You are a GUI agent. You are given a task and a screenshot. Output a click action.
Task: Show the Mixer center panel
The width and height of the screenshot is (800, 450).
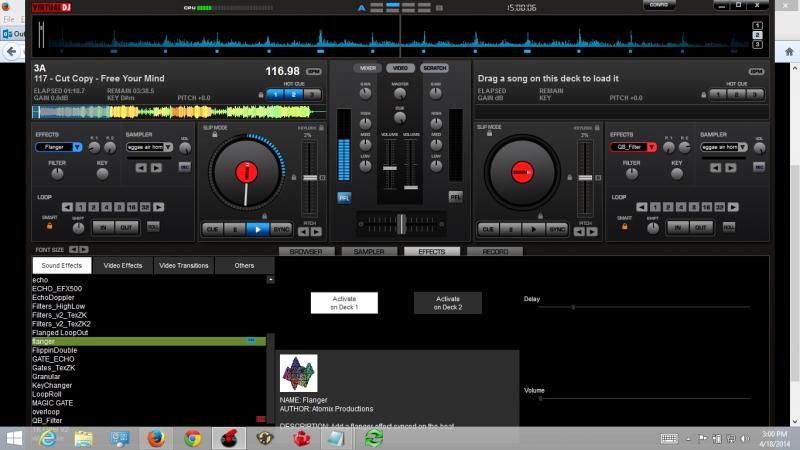367,68
